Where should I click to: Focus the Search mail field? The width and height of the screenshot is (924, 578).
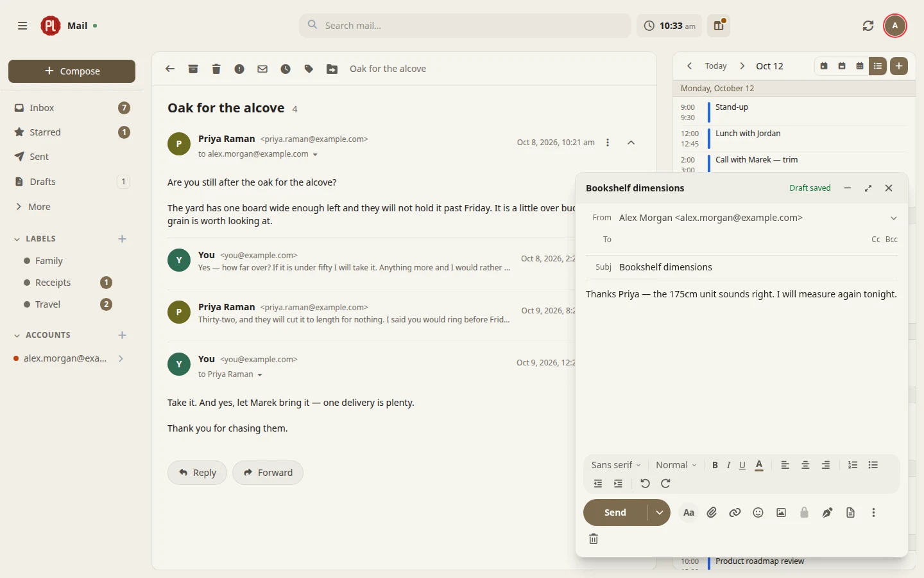click(465, 26)
